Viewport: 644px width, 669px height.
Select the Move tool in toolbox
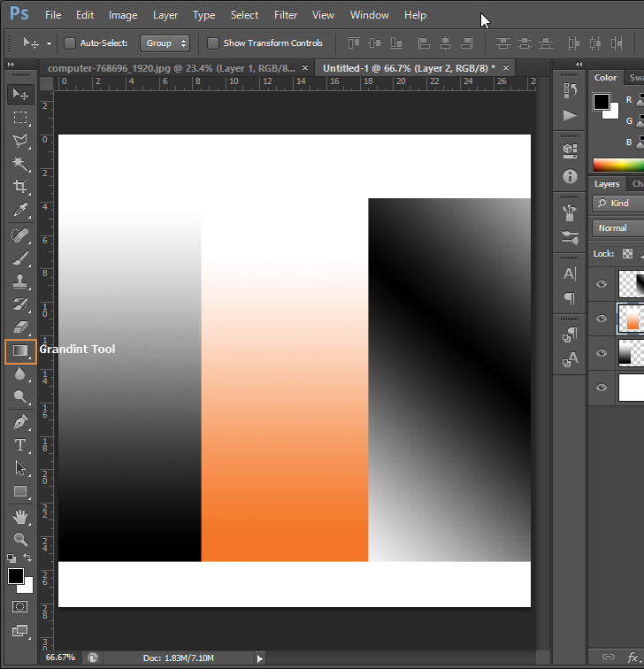[20, 94]
